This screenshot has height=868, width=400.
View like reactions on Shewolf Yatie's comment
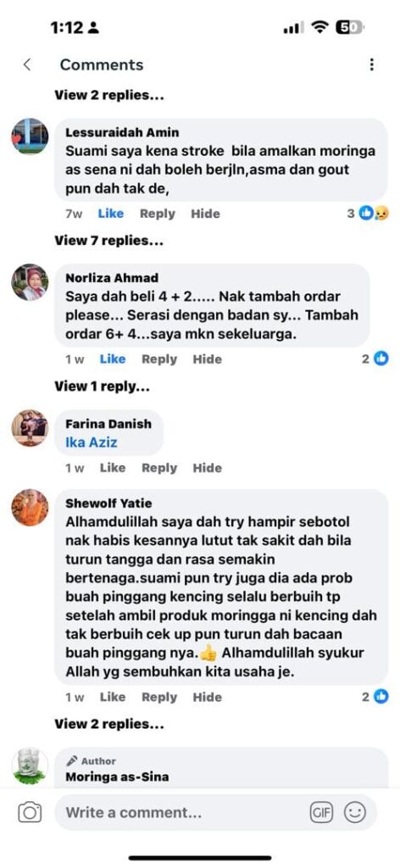coord(375,697)
